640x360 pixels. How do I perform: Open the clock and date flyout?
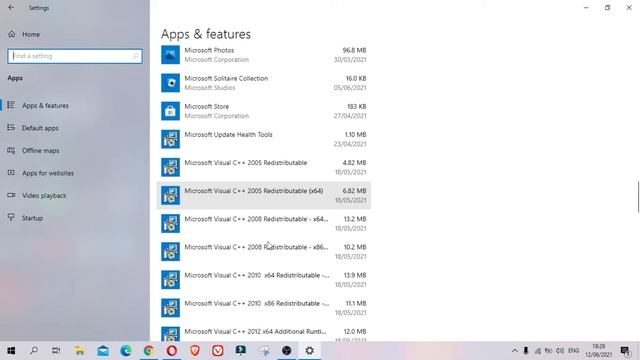(x=599, y=351)
